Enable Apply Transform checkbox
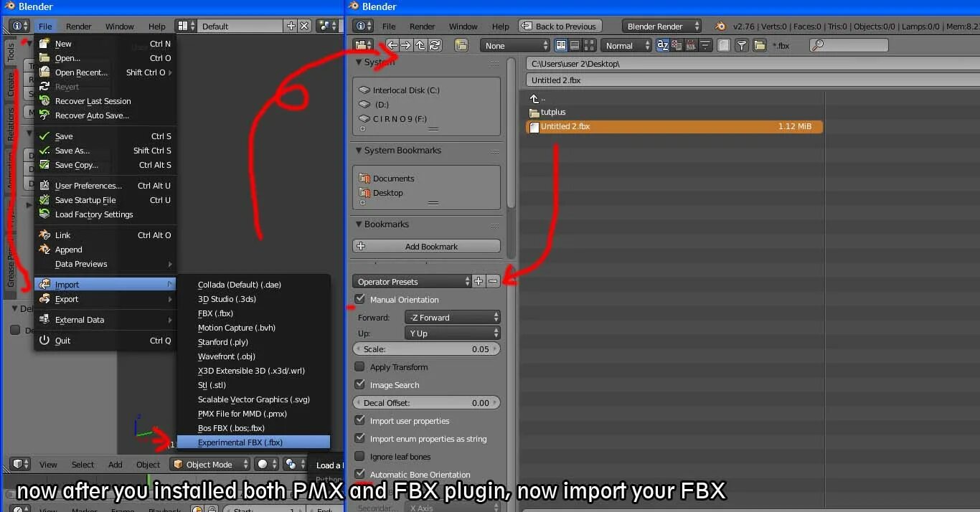980x512 pixels. click(x=360, y=366)
